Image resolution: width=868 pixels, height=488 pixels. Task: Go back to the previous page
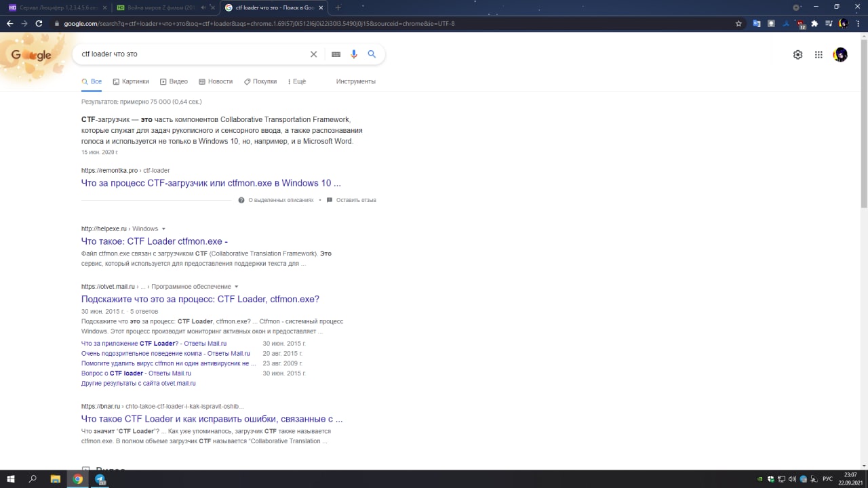click(x=9, y=23)
